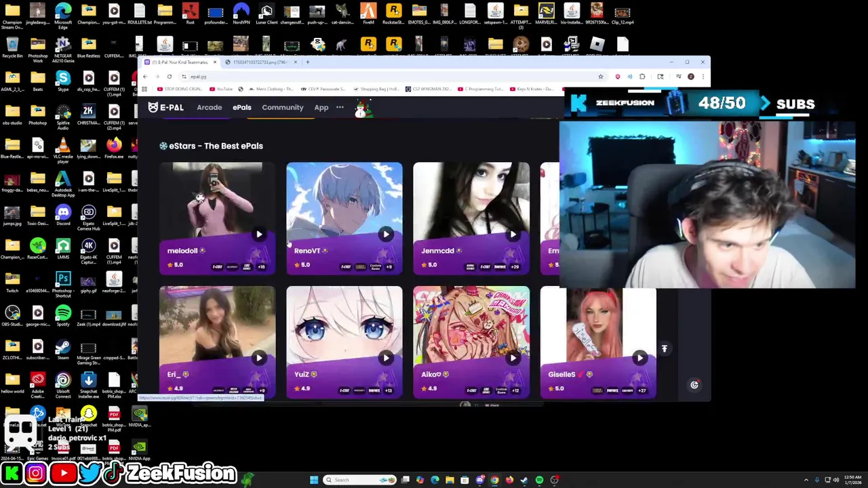Open Spotify from the taskbar
The height and width of the screenshot is (488, 868).
tap(539, 480)
